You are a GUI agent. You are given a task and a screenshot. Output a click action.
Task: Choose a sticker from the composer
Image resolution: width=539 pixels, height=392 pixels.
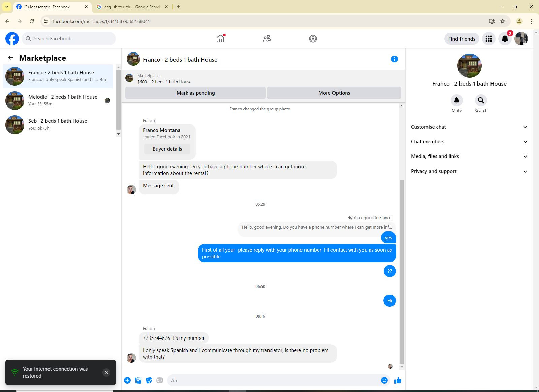click(x=149, y=380)
